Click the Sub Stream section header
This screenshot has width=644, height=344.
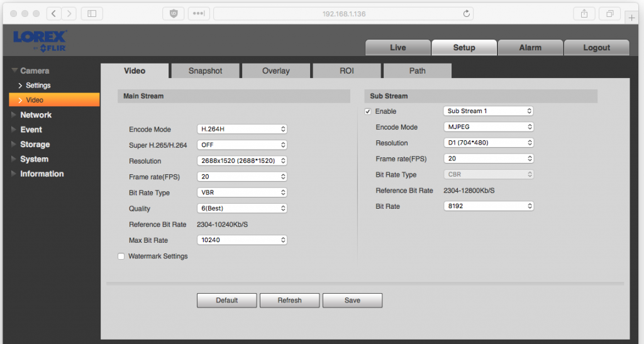point(480,96)
